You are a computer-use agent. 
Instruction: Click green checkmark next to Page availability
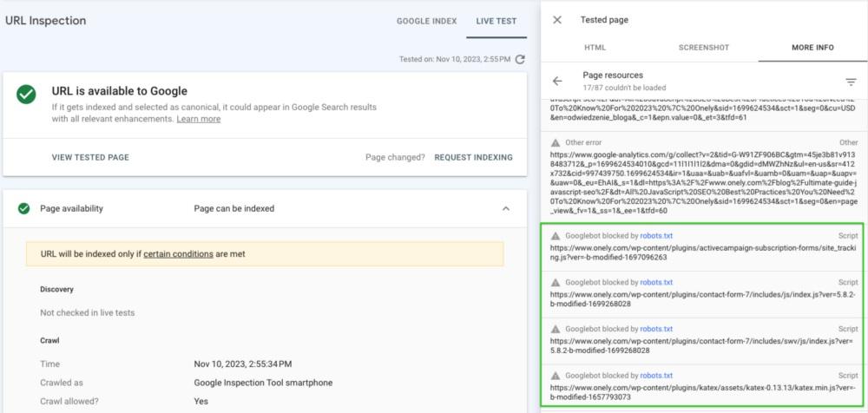23,208
